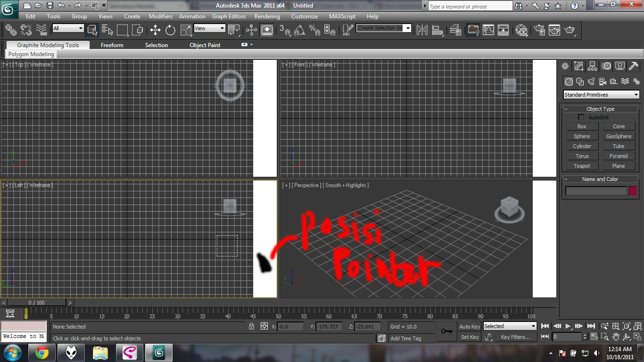Click the Zoom Extents All icon

pyautogui.click(x=638, y=326)
